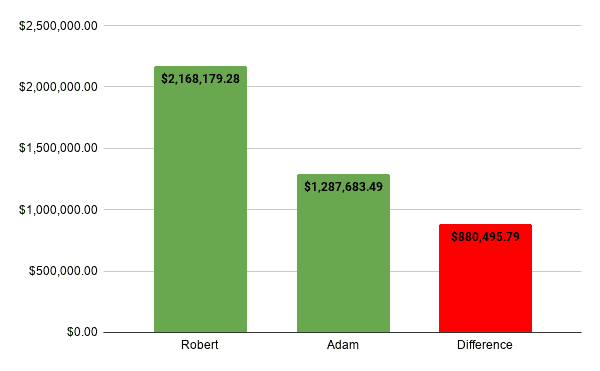The image size is (600, 371).
Task: Click the $500,000.00 axis value
Action: pyautogui.click(x=63, y=271)
